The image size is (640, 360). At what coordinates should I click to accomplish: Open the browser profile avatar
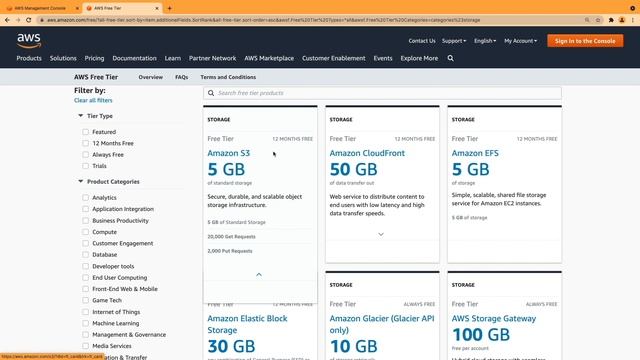(622, 20)
